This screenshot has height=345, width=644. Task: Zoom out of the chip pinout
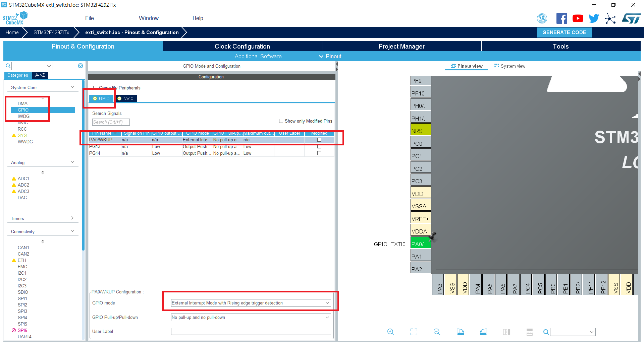[x=437, y=332]
